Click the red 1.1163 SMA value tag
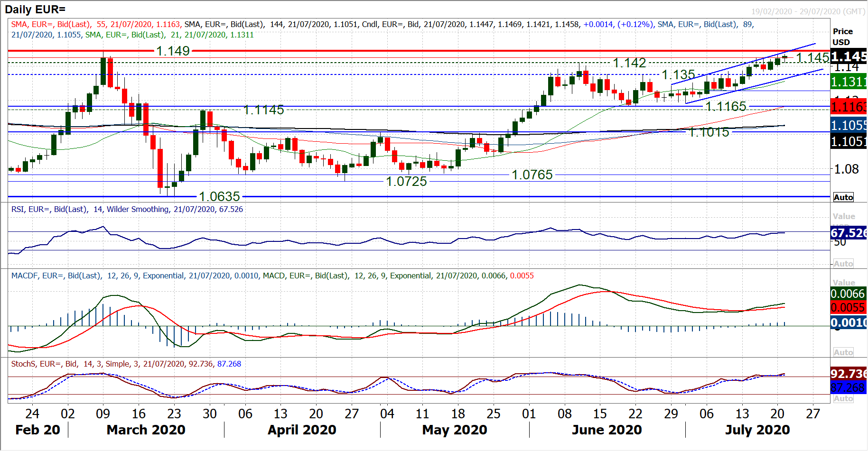The height and width of the screenshot is (451, 868). pyautogui.click(x=849, y=107)
